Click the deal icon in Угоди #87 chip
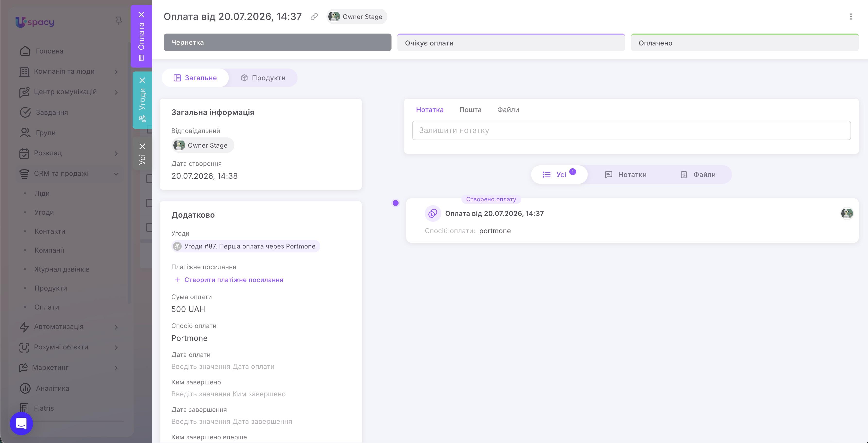Image resolution: width=868 pixels, height=443 pixels. pyautogui.click(x=177, y=246)
